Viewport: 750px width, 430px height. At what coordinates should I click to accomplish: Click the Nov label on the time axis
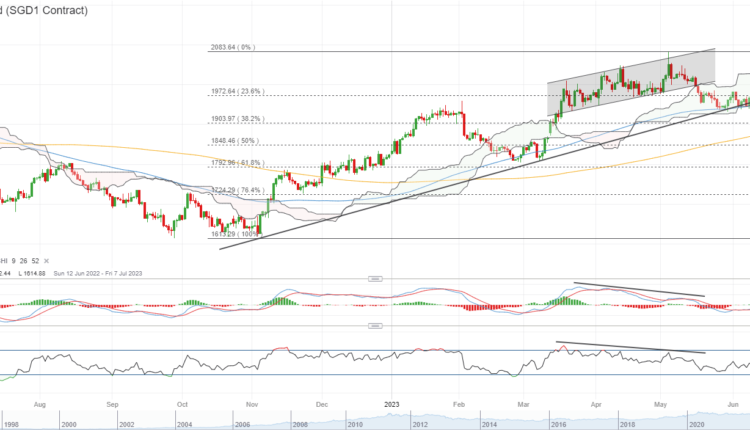252,406
